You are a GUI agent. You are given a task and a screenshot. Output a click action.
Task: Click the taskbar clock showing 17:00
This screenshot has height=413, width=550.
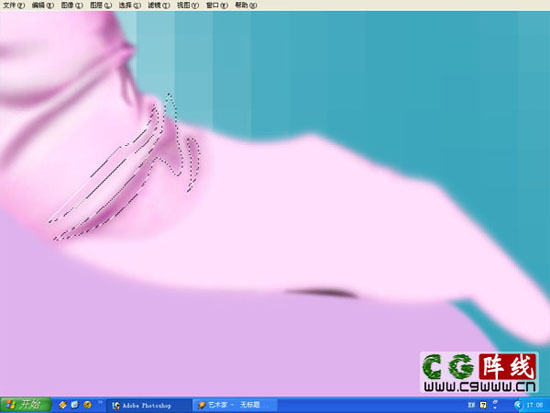(x=535, y=405)
